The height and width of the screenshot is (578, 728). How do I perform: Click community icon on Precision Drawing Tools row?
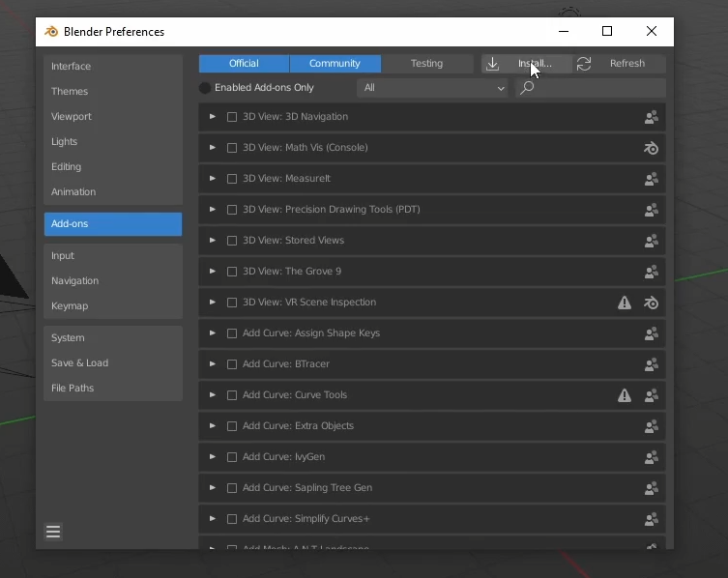click(x=652, y=210)
